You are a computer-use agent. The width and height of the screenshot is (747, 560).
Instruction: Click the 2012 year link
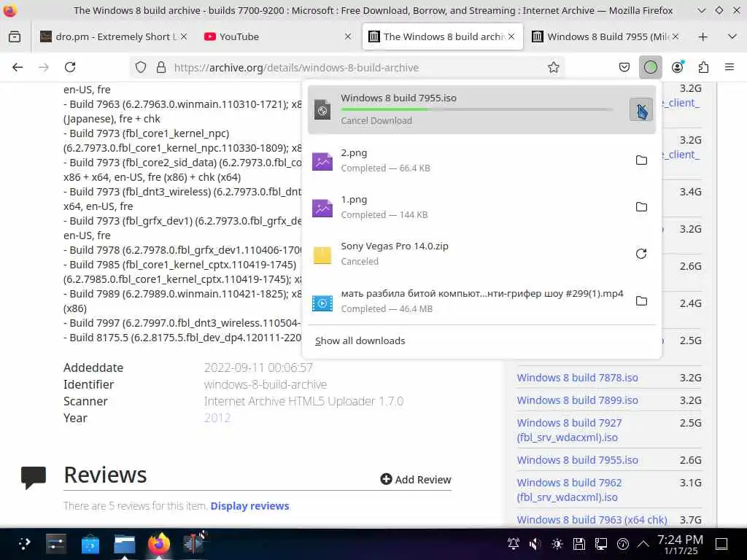click(x=217, y=418)
